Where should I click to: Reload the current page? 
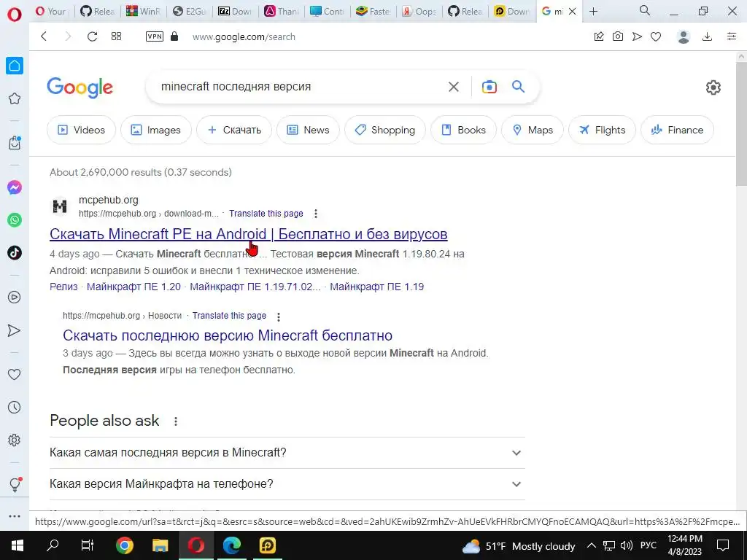(93, 36)
